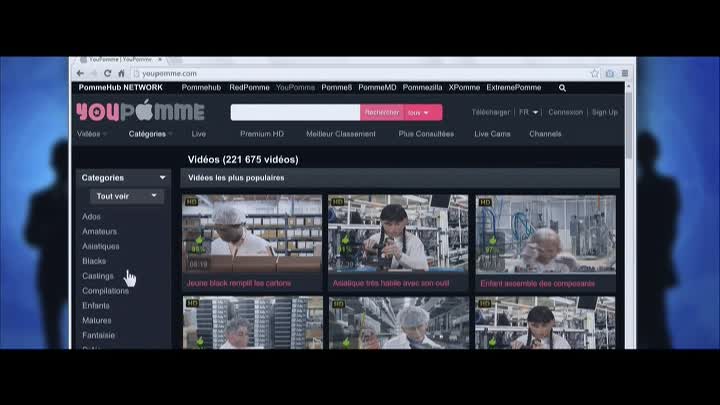This screenshot has height=405, width=720.
Task: Go to RedPomme in the network bar
Action: point(249,87)
